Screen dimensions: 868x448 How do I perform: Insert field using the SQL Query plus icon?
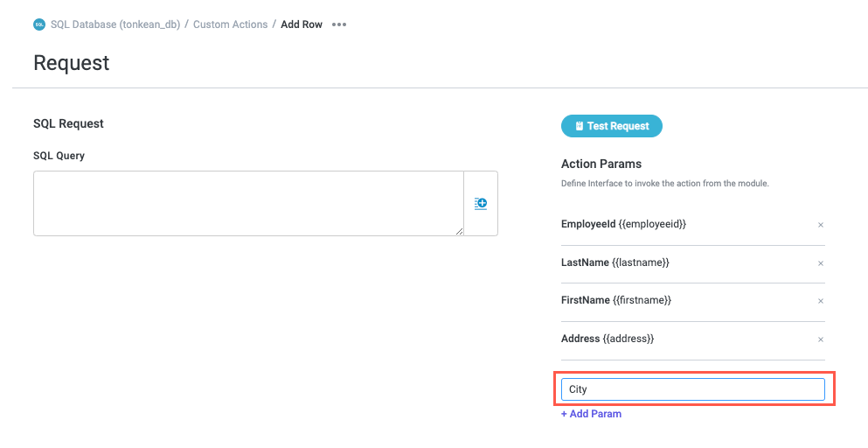pos(481,204)
